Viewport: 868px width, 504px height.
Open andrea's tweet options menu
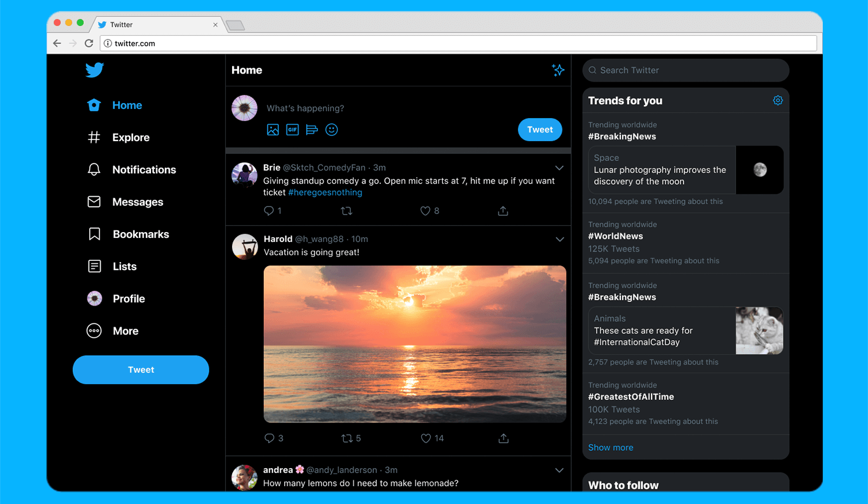(560, 470)
